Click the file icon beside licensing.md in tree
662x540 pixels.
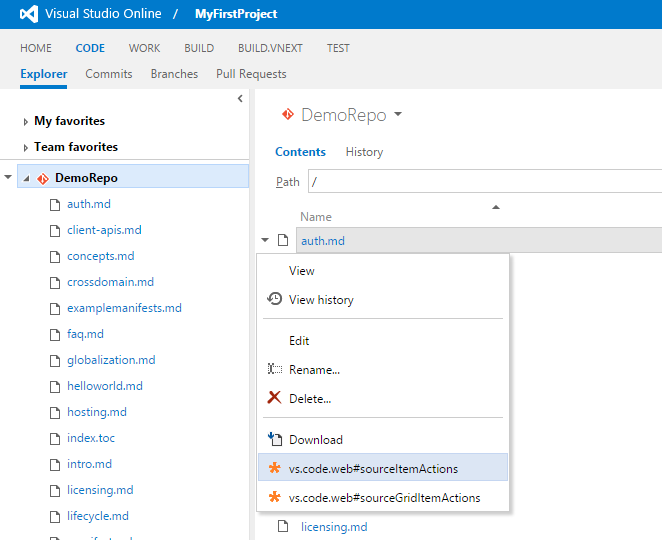pyautogui.click(x=55, y=491)
